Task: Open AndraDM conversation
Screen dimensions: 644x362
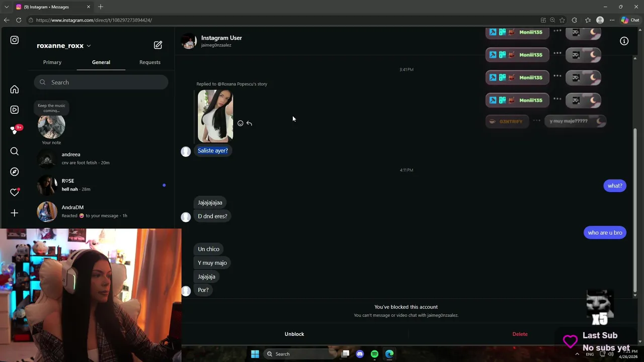Action: 101,211
